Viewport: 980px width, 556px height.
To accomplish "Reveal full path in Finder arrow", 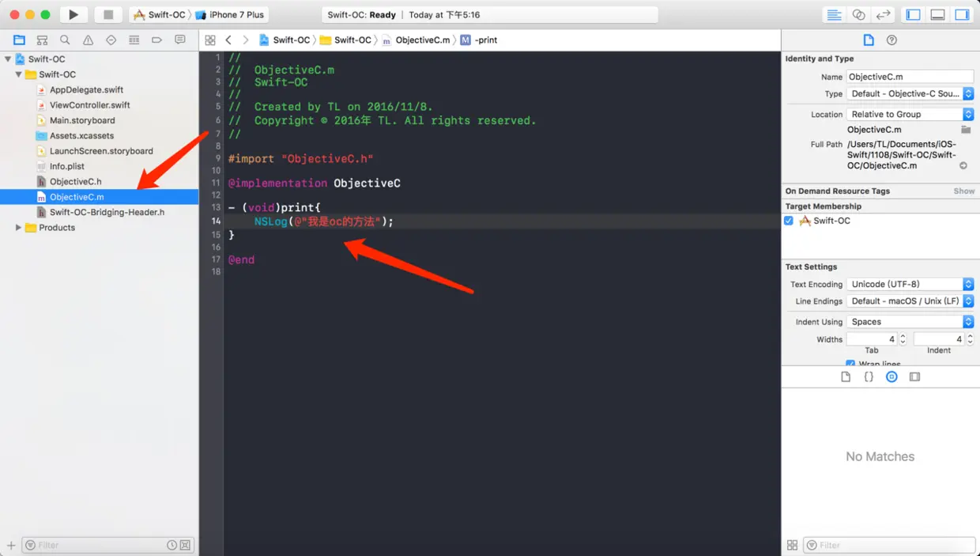I will pyautogui.click(x=963, y=165).
